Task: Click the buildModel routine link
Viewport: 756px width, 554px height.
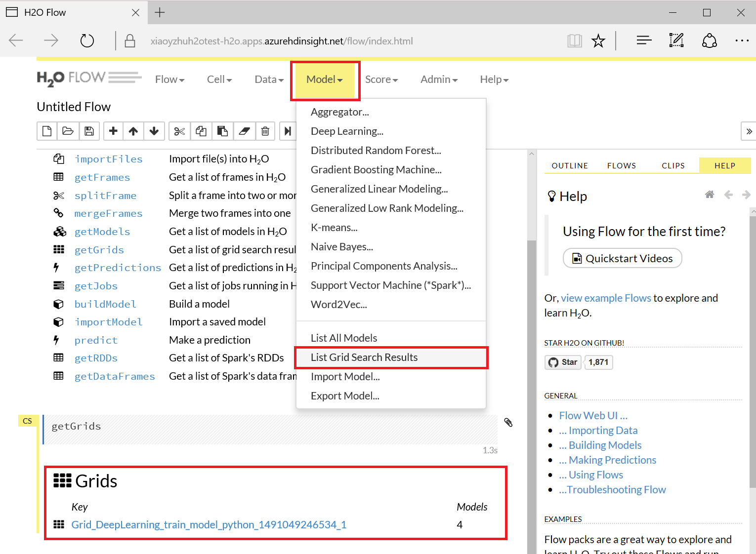Action: coord(105,304)
